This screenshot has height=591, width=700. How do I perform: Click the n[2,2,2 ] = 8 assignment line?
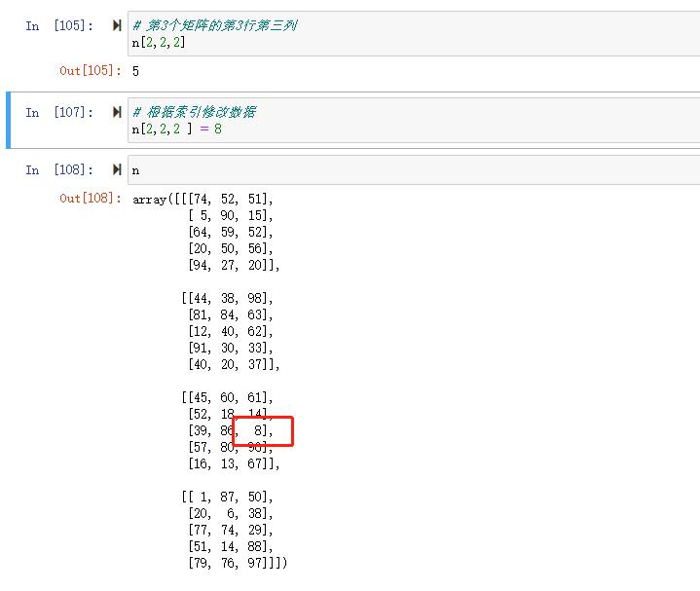coord(177,129)
